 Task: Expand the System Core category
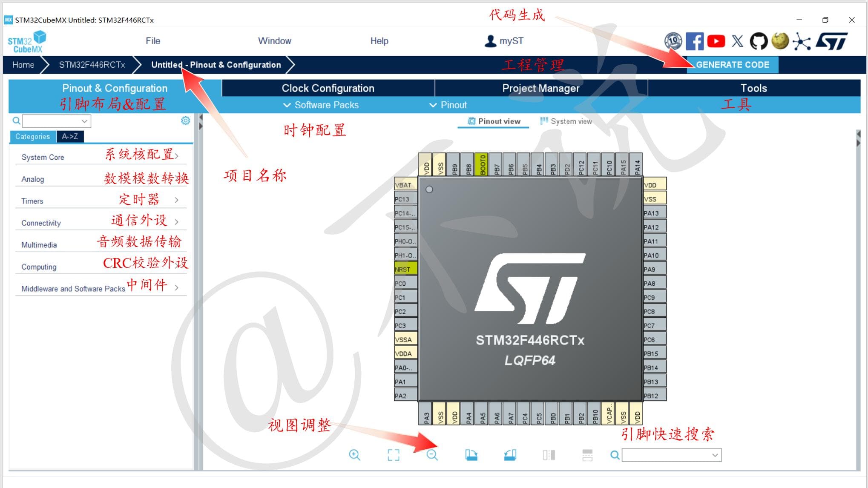(101, 157)
